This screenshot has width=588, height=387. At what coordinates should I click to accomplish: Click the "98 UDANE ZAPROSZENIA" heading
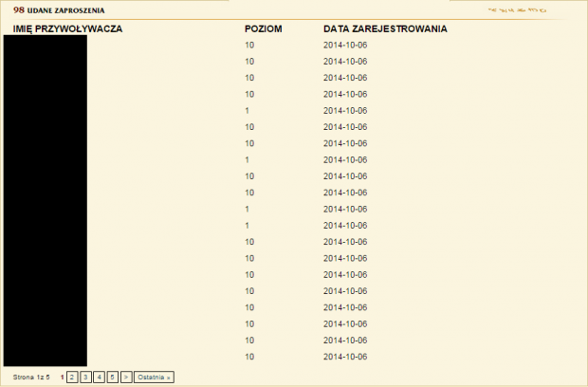pos(59,10)
